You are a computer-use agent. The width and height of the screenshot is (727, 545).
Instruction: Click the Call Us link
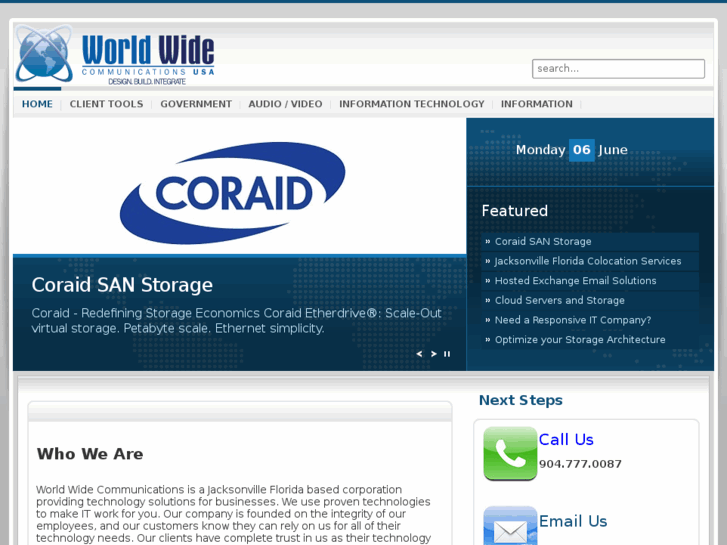point(566,439)
